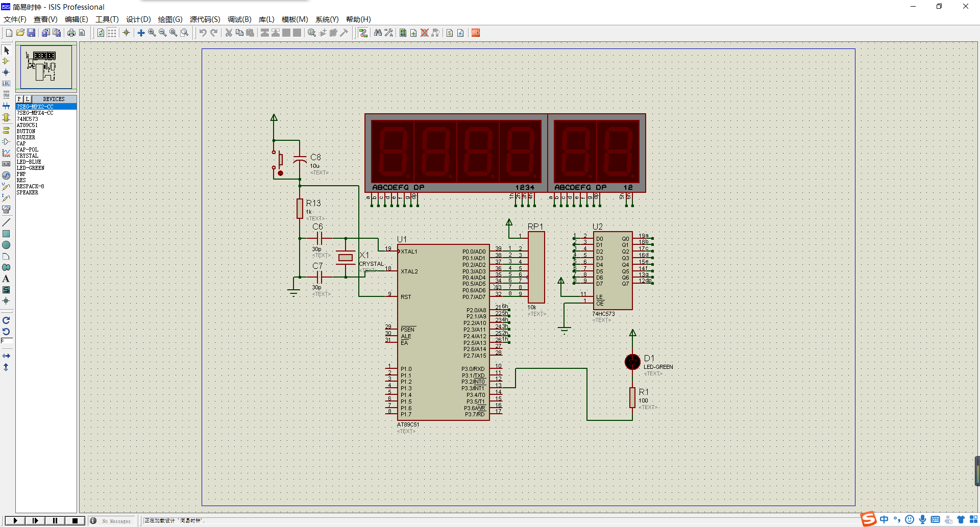Run the Electrical Rules Check

[x=460, y=33]
